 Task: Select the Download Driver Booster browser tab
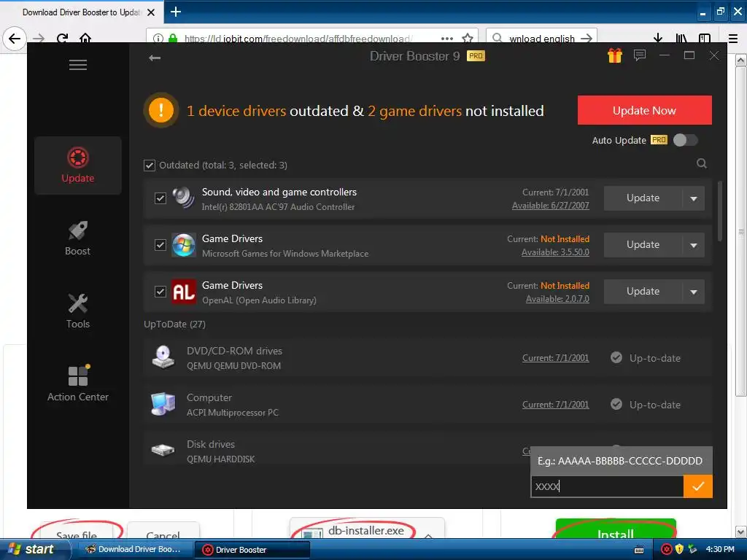point(82,12)
